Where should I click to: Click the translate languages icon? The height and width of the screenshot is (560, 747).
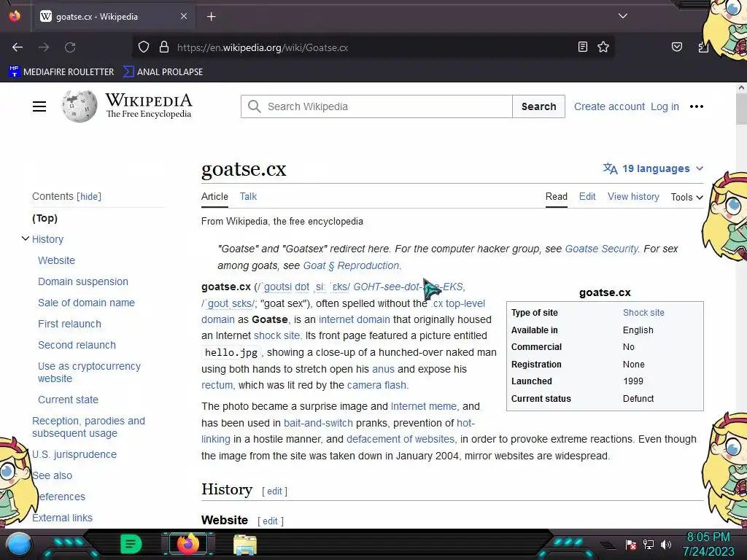tap(610, 168)
